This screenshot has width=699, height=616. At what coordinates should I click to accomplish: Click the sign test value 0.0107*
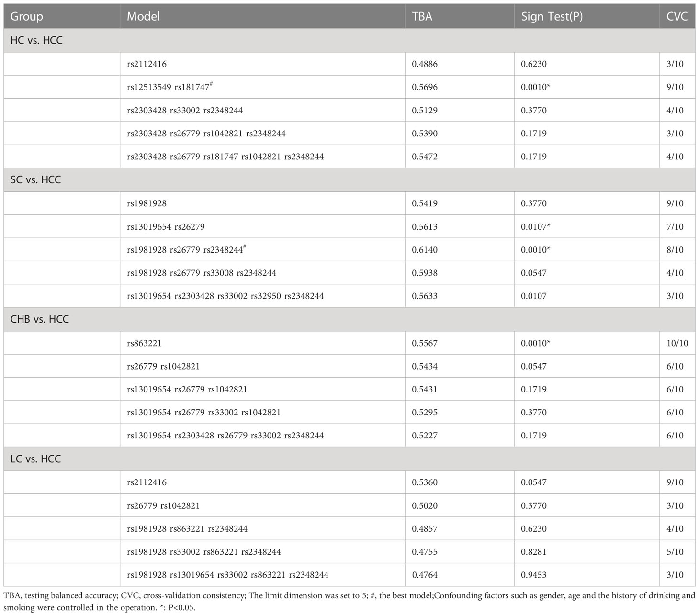535,226
